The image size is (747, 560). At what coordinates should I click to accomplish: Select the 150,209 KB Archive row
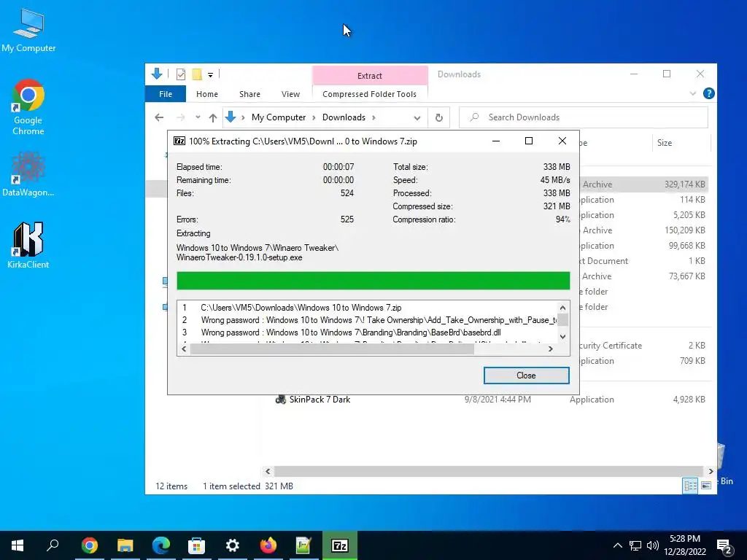[x=643, y=230]
